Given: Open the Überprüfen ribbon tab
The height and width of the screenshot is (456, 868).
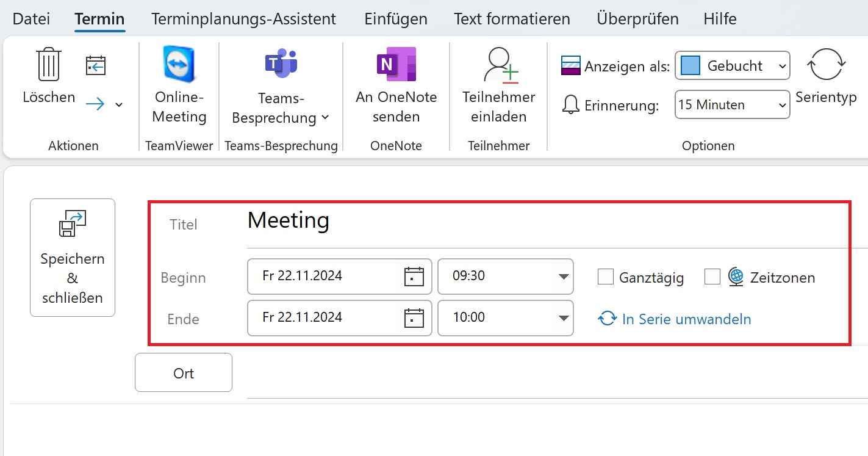Looking at the screenshot, I should tap(637, 18).
